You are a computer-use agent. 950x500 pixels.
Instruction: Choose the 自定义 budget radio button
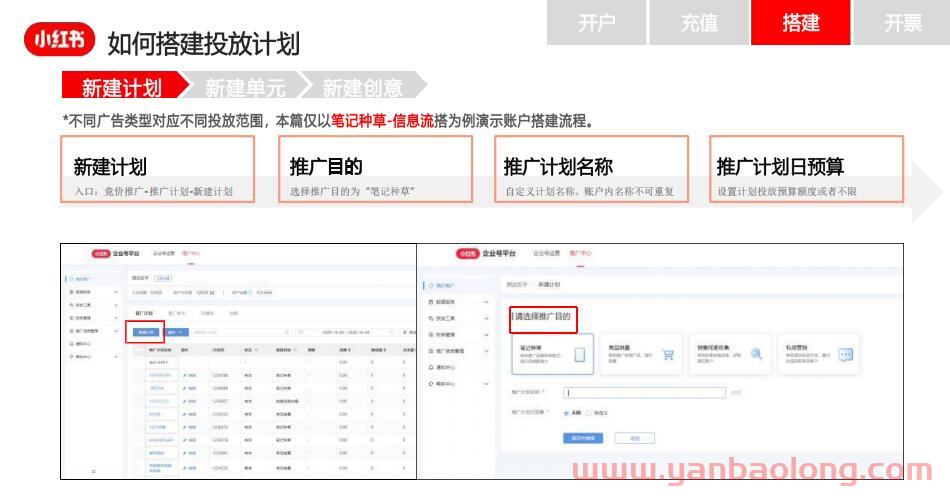[588, 413]
